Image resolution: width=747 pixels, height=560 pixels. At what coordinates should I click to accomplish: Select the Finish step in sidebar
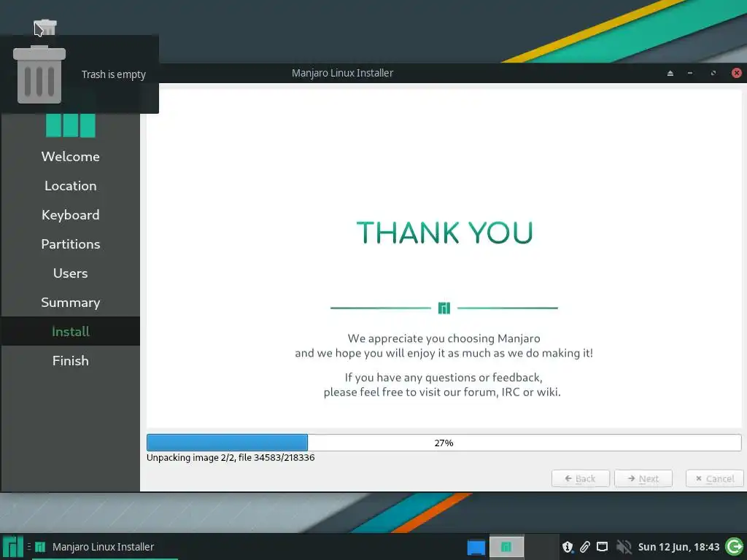(71, 360)
